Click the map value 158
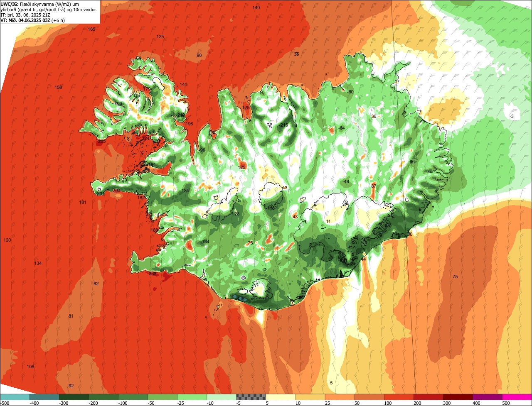 point(59,87)
